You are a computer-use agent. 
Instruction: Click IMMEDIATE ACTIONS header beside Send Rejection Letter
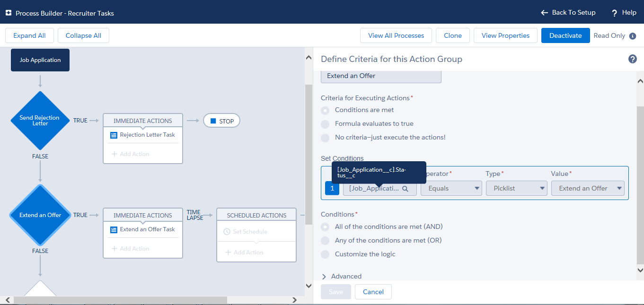pyautogui.click(x=143, y=121)
